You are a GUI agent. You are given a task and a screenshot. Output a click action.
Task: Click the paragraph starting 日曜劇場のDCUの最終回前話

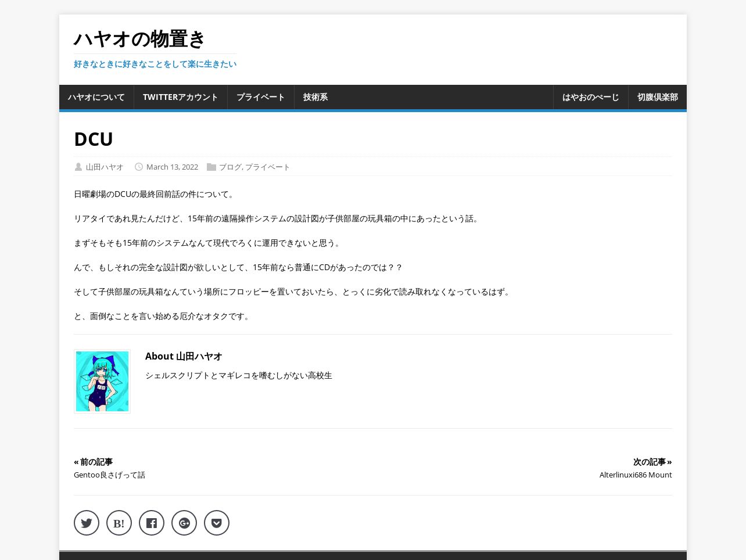coord(155,194)
